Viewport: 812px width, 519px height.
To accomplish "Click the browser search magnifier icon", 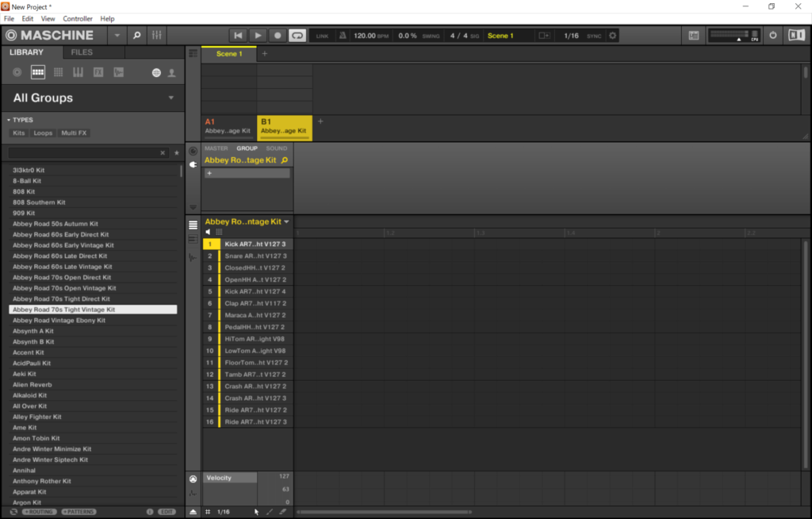I will click(x=136, y=36).
